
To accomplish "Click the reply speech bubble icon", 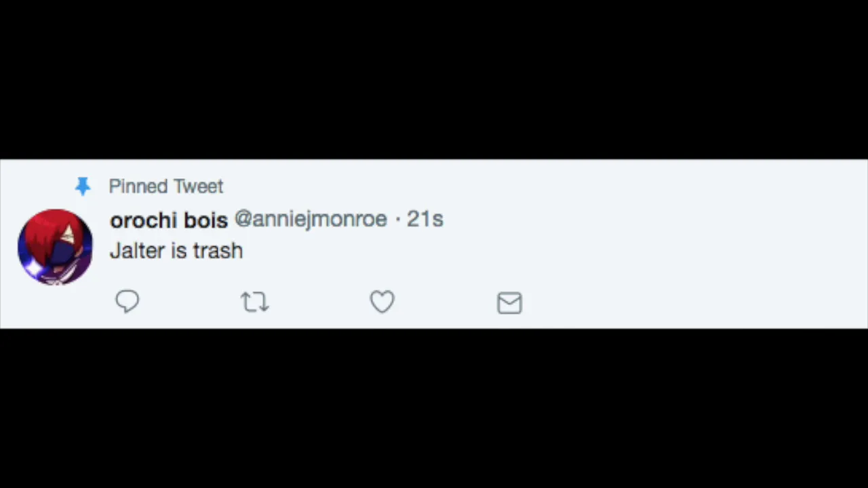I will [127, 302].
